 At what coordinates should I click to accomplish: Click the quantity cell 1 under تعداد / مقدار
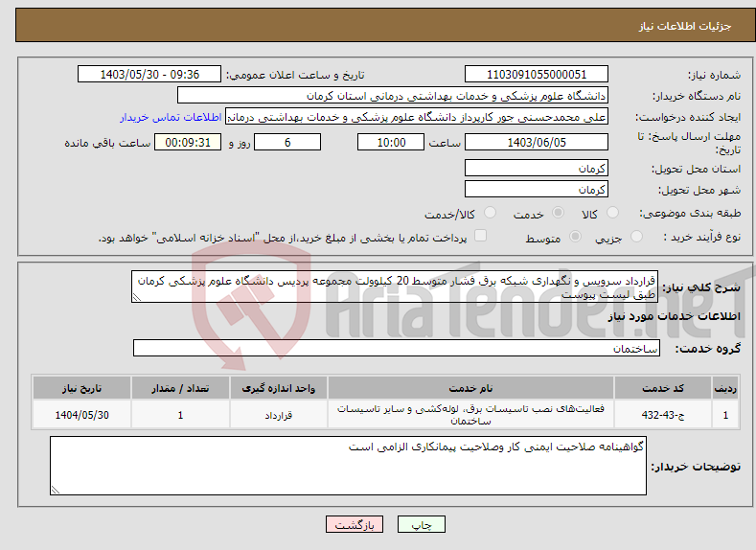coord(180,415)
